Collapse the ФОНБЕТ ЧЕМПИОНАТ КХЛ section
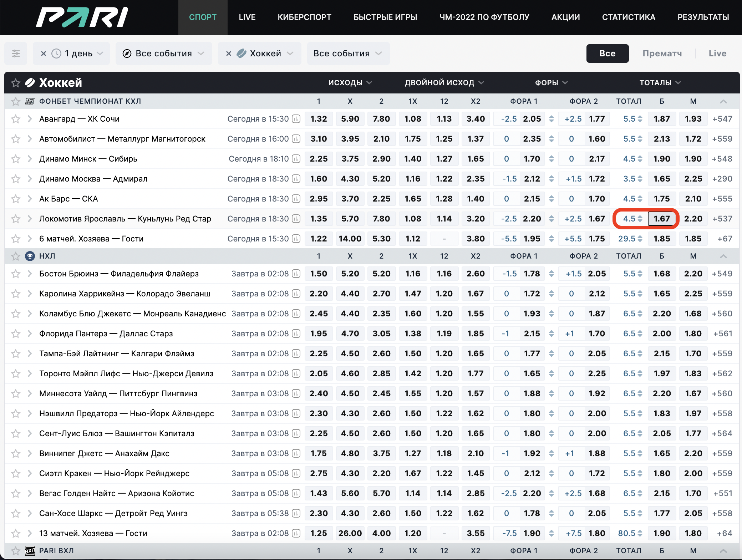This screenshot has width=742, height=560. [x=723, y=101]
